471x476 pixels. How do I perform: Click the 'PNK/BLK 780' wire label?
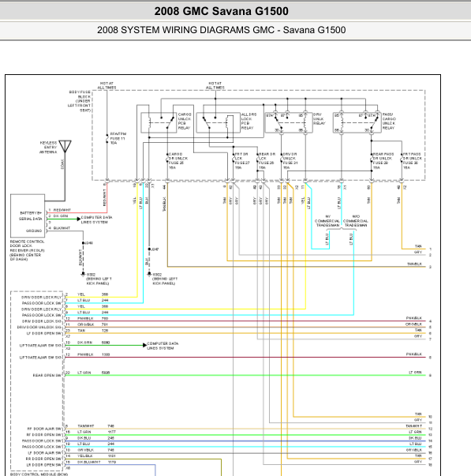[x=93, y=318]
